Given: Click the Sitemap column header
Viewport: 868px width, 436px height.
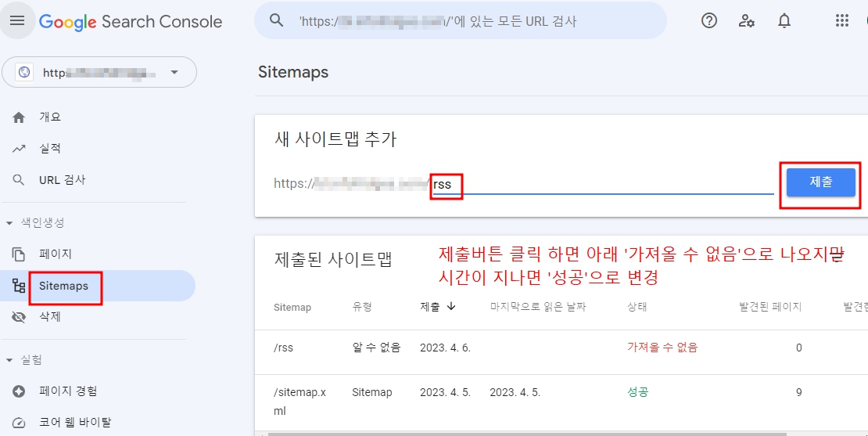Looking at the screenshot, I should coord(292,307).
